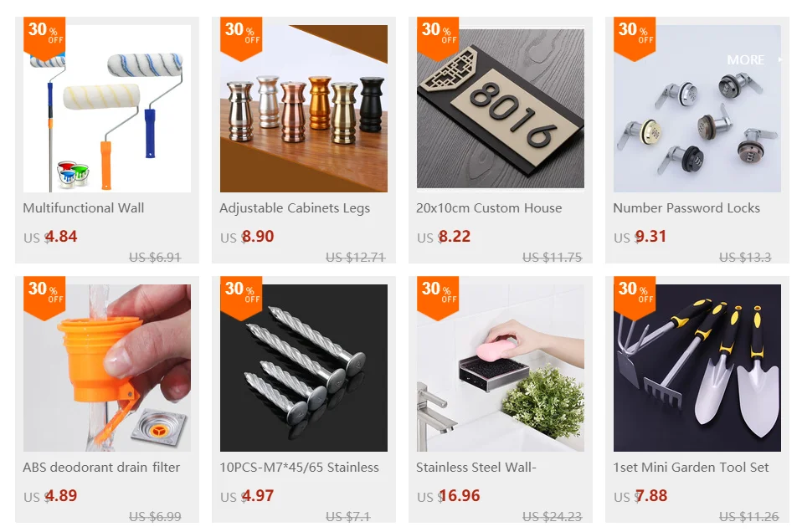Open the 1set Mini Garden Tool Set title
The image size is (802, 532).
click(691, 467)
